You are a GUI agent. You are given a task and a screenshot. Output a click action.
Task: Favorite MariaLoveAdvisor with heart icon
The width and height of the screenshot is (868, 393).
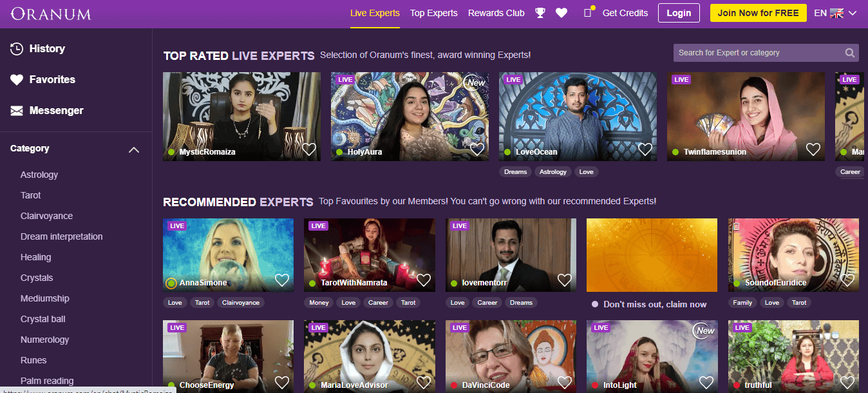423,383
